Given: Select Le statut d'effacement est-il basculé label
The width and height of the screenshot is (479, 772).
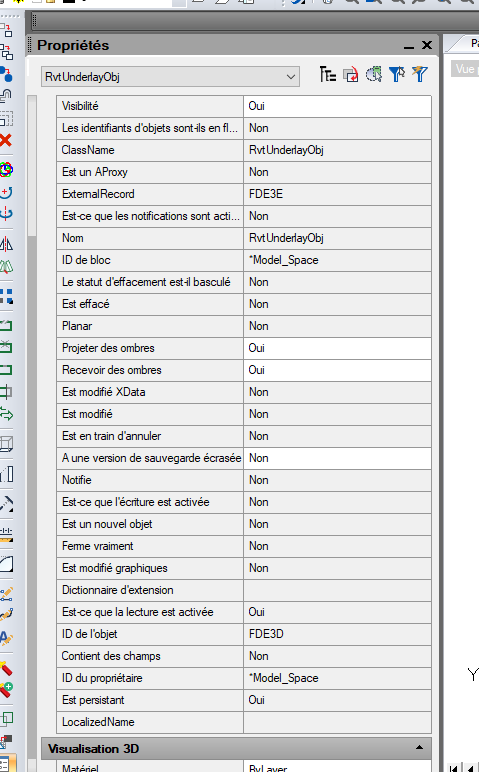Looking at the screenshot, I should pyautogui.click(x=146, y=282).
